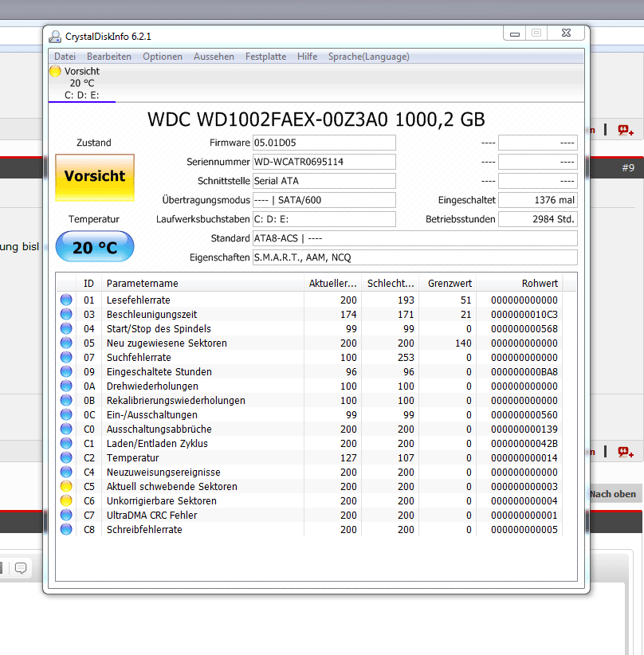The width and height of the screenshot is (644, 655).
Task: Click the status icon for Suchfehlerrate
Action: 66,357
